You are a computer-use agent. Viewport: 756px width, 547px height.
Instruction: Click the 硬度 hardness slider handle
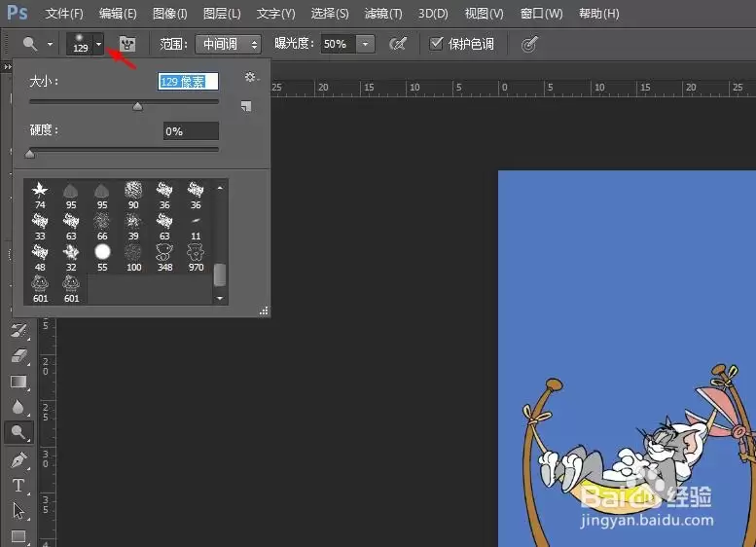30,154
